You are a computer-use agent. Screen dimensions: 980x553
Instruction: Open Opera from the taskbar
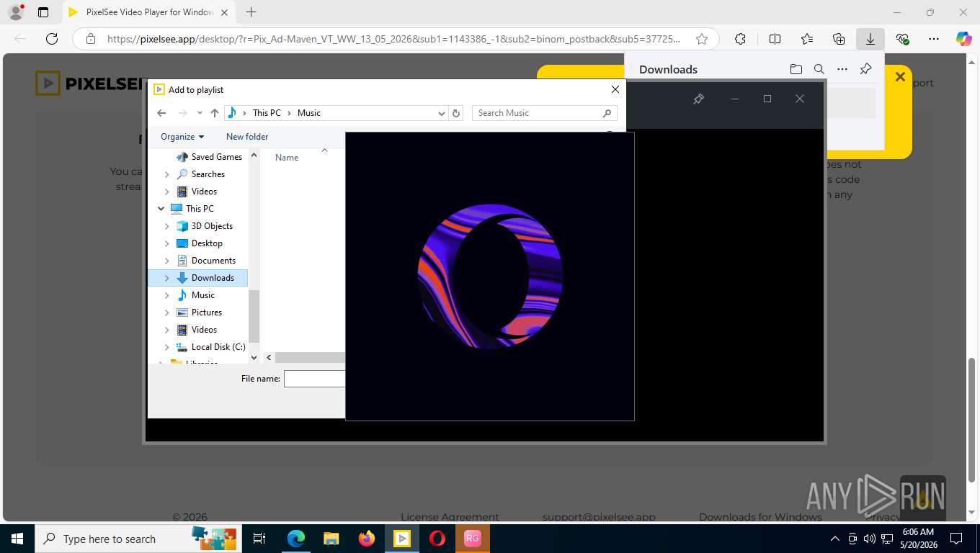tap(437, 539)
